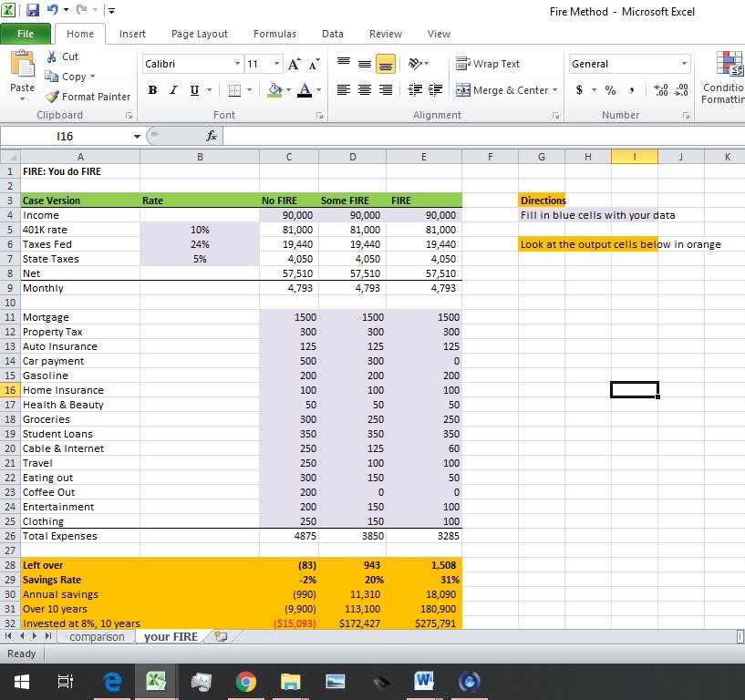The height and width of the screenshot is (700, 745).
Task: Open the Formulas ribbon tab
Action: tap(274, 34)
